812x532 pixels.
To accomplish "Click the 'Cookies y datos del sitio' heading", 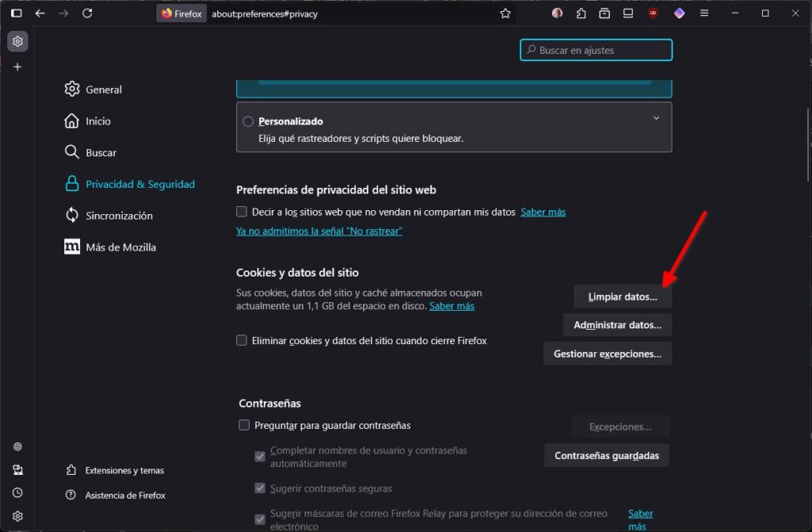I will pyautogui.click(x=297, y=273).
